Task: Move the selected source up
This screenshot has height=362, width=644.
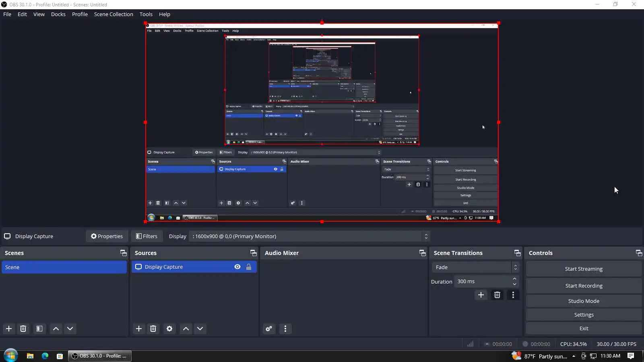Action: click(186, 329)
